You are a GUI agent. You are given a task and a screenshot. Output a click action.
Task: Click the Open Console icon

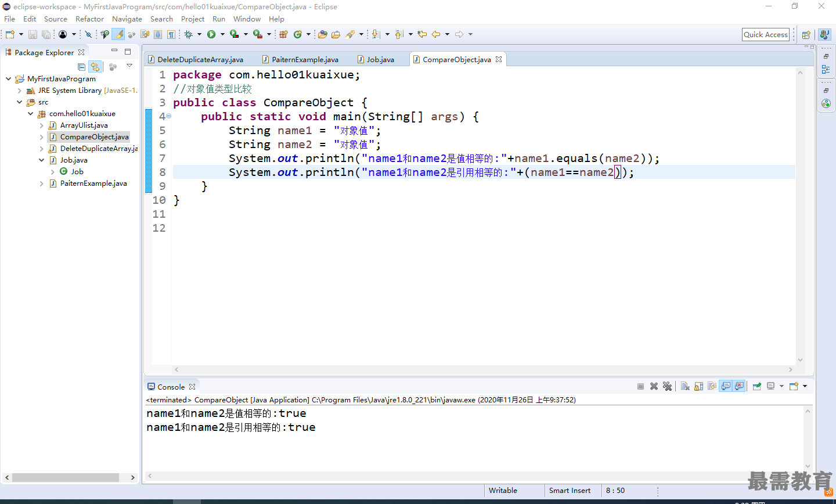coord(794,386)
